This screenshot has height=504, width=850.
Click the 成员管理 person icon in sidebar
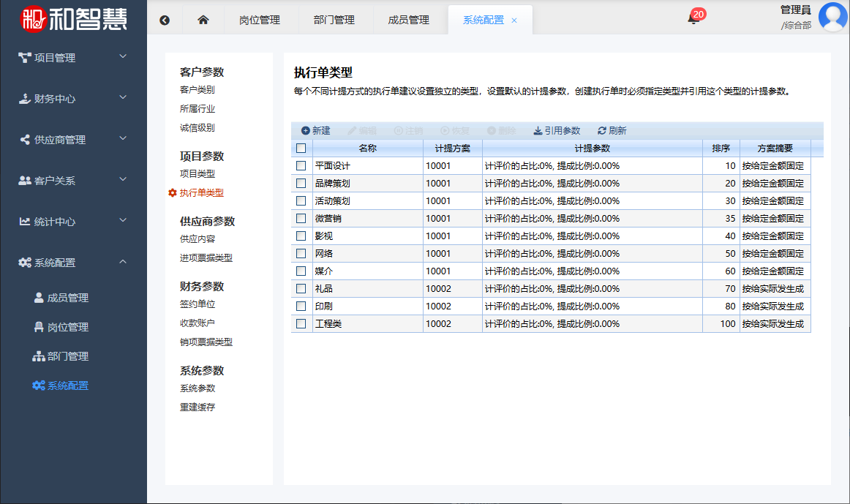39,298
